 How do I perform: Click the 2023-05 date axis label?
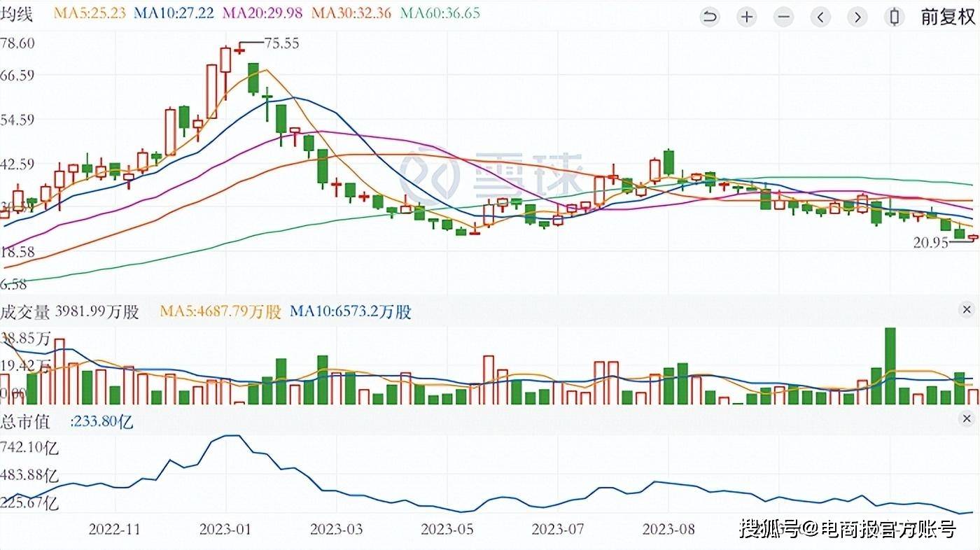click(447, 530)
